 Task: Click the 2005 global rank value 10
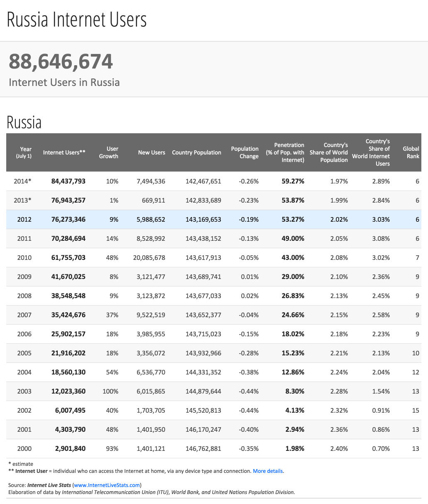coord(416,353)
